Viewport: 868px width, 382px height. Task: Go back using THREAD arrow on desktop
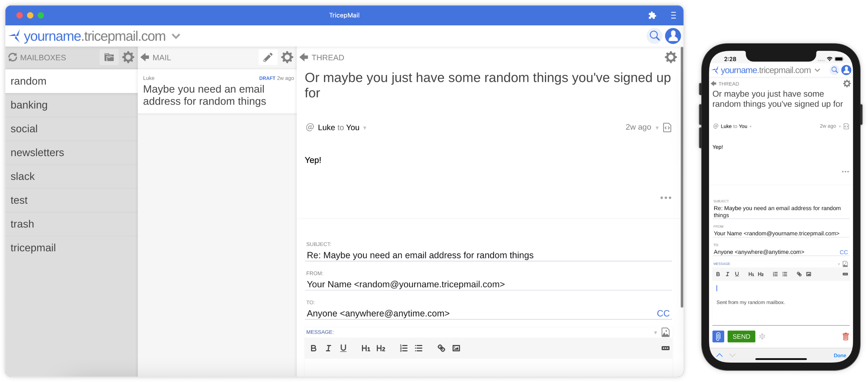click(x=304, y=57)
